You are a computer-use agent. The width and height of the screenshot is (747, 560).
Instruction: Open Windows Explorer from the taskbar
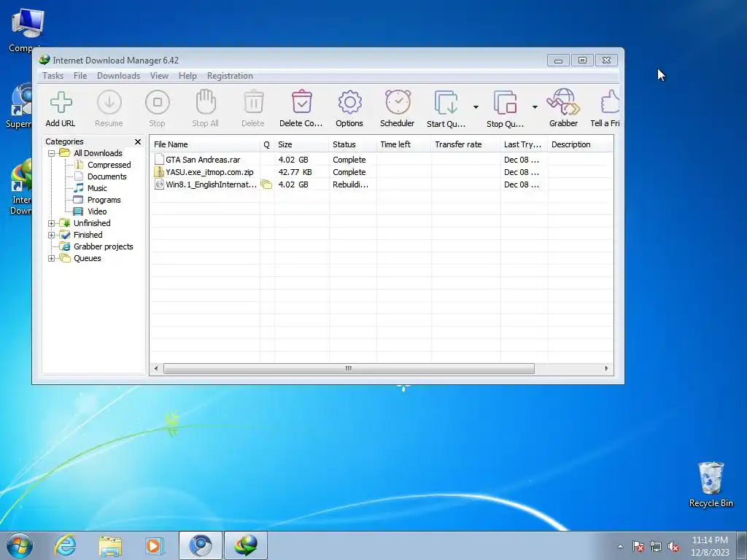tap(110, 545)
